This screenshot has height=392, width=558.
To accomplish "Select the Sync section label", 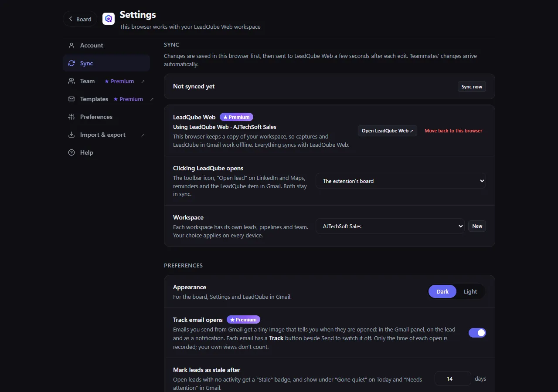I will click(86, 63).
